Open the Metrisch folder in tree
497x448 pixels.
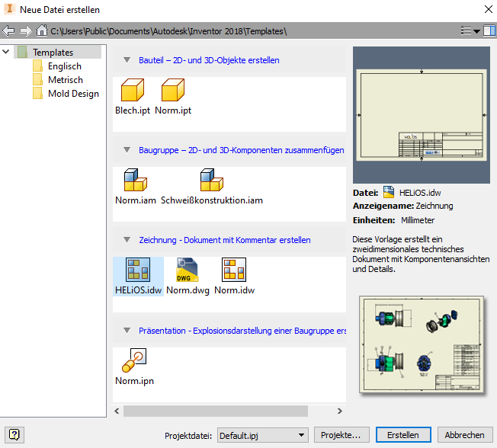tap(65, 80)
